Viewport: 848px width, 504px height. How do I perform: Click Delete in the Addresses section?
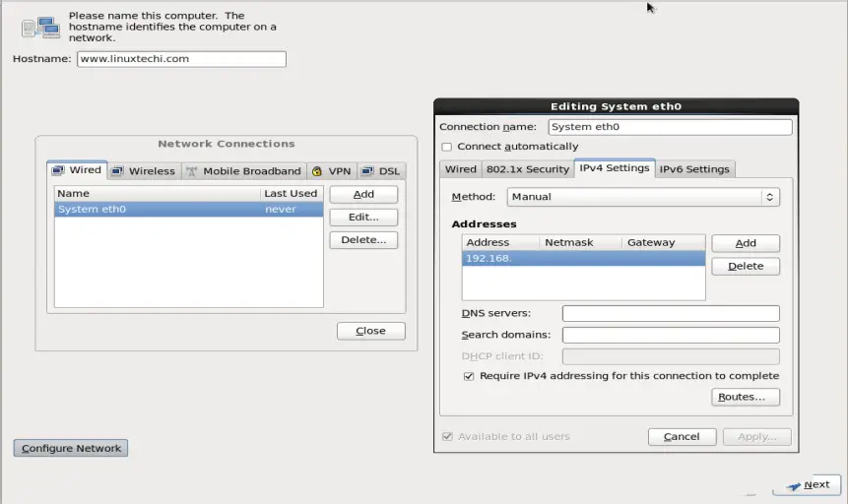click(x=746, y=266)
